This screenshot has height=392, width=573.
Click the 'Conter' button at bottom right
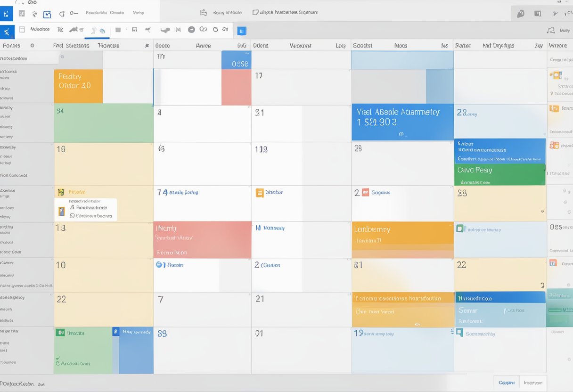click(x=506, y=383)
